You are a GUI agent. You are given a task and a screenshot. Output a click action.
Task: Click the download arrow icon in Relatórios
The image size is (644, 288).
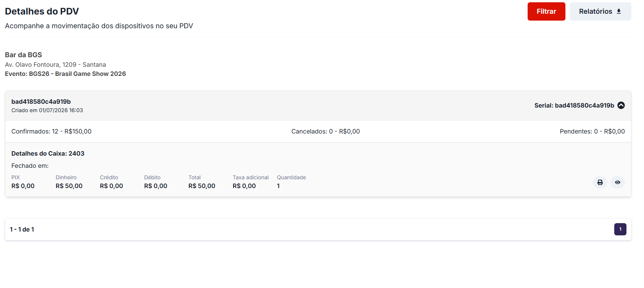(x=619, y=11)
